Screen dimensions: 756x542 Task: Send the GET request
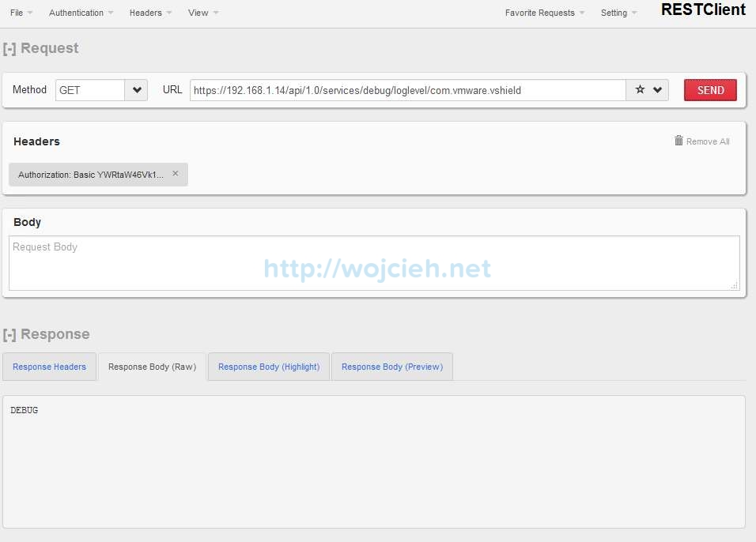[x=710, y=90]
